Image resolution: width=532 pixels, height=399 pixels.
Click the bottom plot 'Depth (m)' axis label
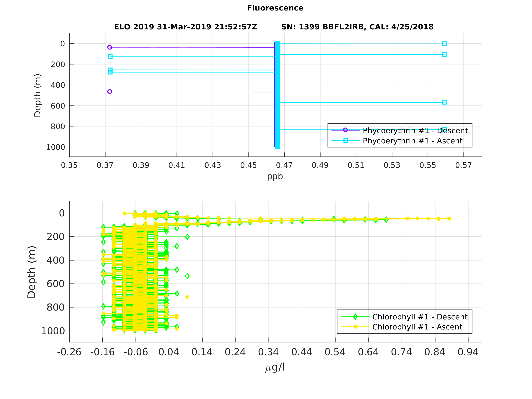(31, 272)
